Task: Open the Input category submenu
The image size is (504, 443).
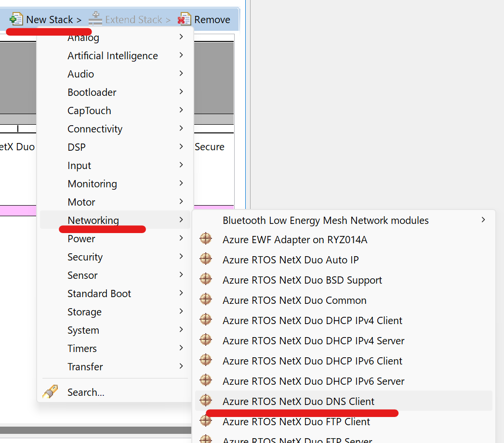Action: (x=115, y=166)
